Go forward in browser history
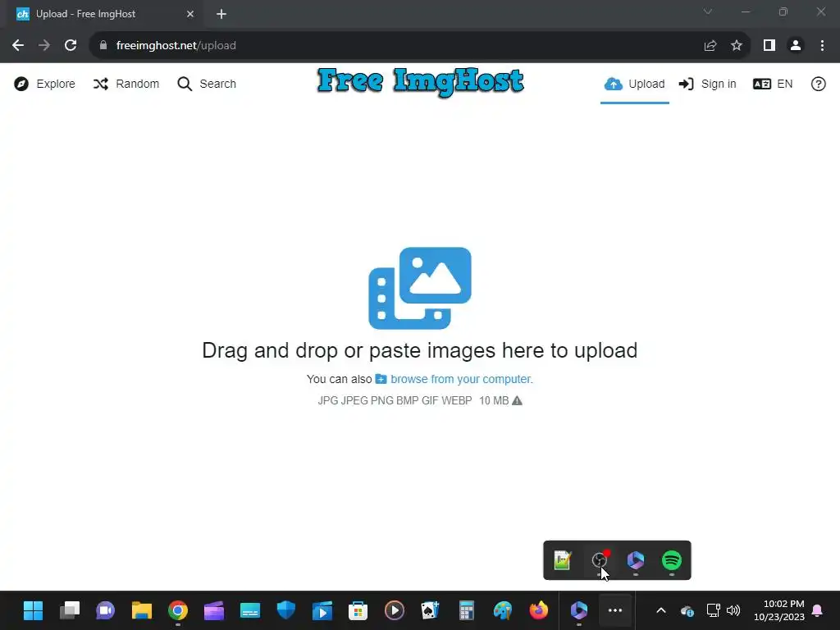 (x=44, y=46)
